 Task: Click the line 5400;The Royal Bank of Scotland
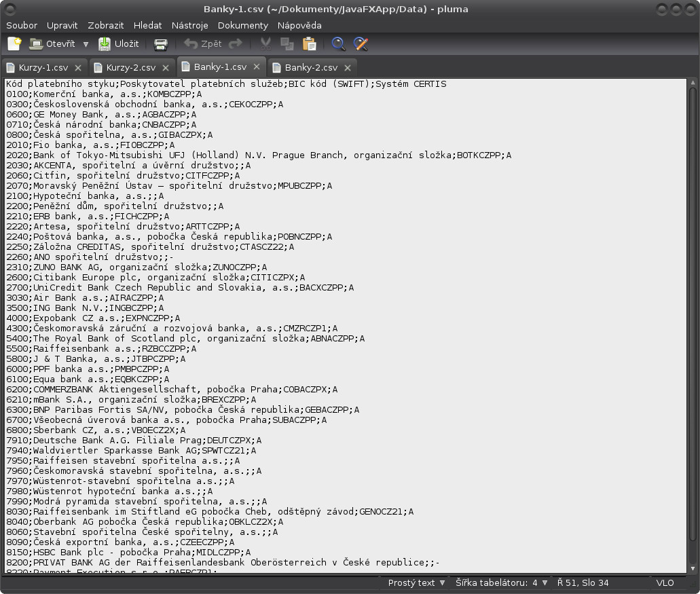[x=186, y=339]
